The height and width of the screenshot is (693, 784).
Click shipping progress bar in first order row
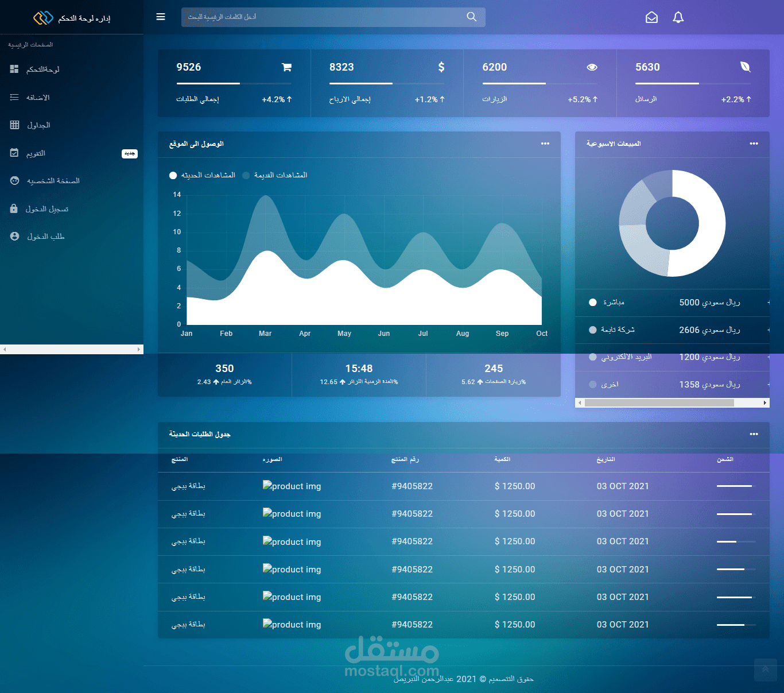tap(736, 486)
